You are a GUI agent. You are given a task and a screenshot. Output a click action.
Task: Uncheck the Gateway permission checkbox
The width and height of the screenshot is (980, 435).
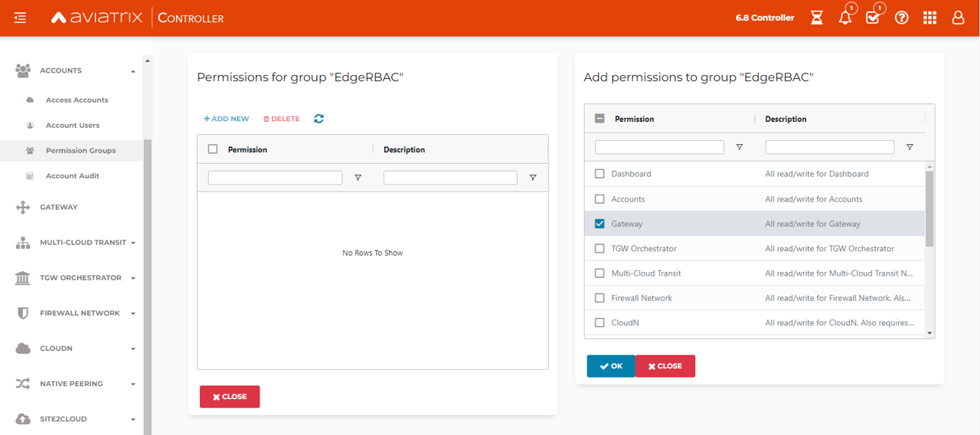pos(599,224)
